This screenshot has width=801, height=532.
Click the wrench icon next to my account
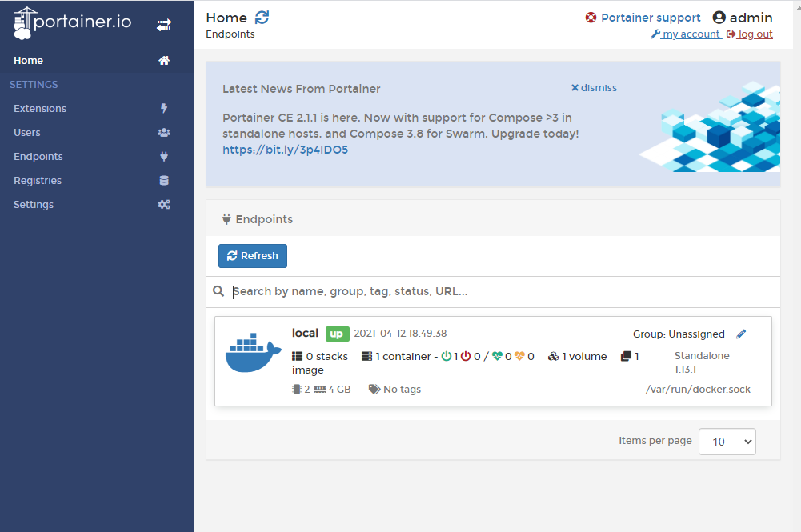click(655, 34)
